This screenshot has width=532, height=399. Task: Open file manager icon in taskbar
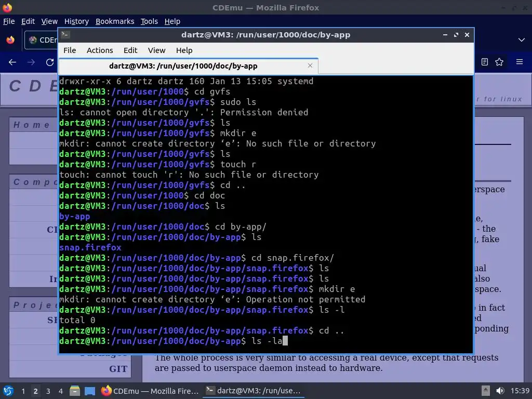point(75,391)
